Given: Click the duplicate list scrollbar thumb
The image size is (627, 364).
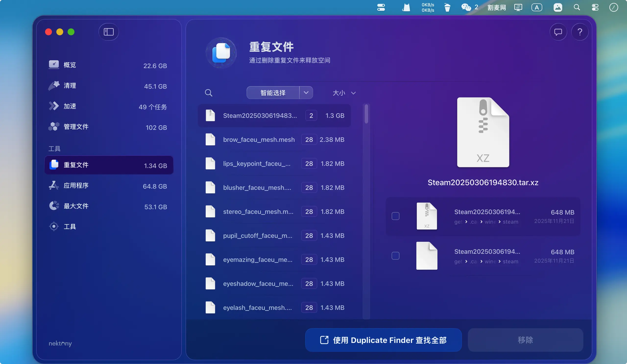Looking at the screenshot, I should point(366,114).
